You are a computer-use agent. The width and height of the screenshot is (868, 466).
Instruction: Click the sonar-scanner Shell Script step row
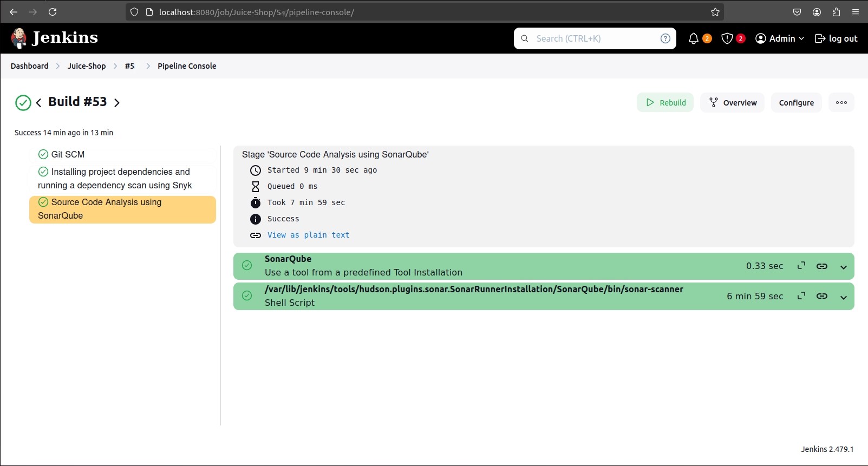(544, 297)
